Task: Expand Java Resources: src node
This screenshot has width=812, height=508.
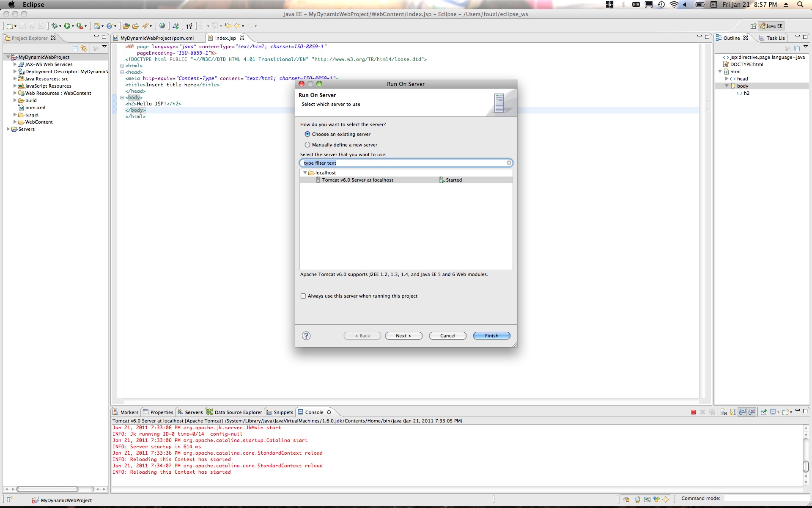Action: click(15, 79)
